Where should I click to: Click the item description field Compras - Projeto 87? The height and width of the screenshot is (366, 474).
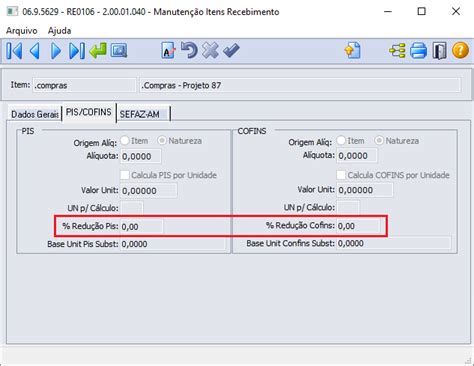coord(300,85)
